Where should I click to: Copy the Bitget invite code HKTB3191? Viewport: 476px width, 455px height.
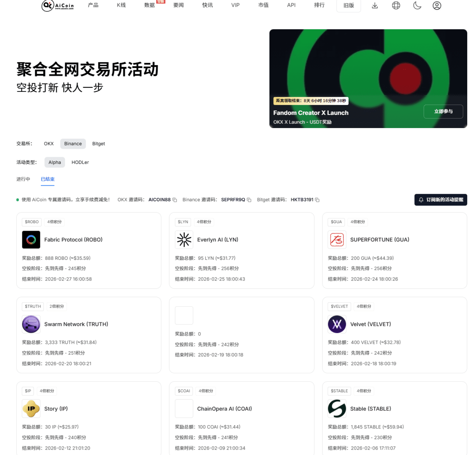coord(317,200)
